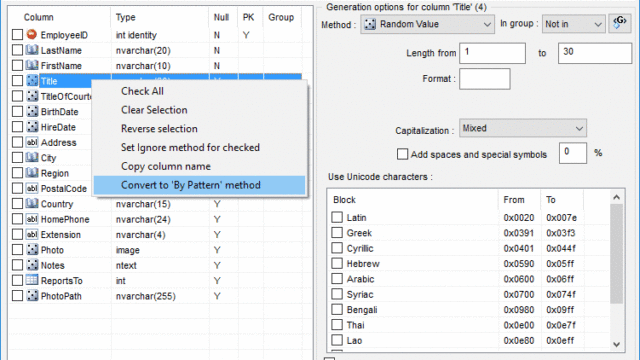The image size is (640, 360).
Task: Check the Syriac Unicode block
Action: click(337, 294)
